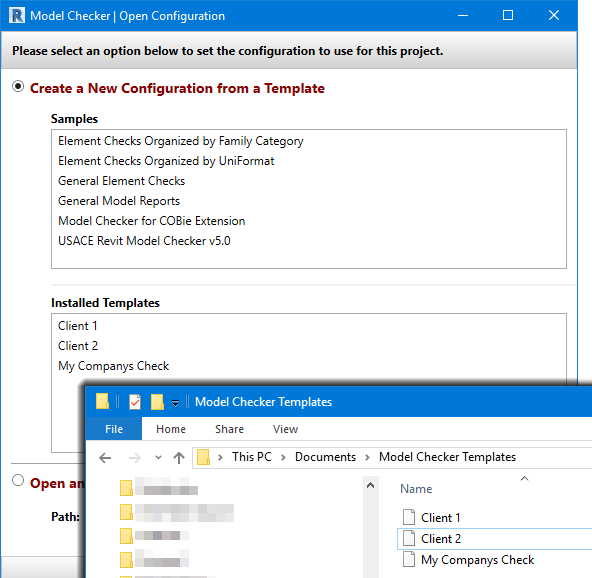Go back using Explorer back arrow

(105, 458)
